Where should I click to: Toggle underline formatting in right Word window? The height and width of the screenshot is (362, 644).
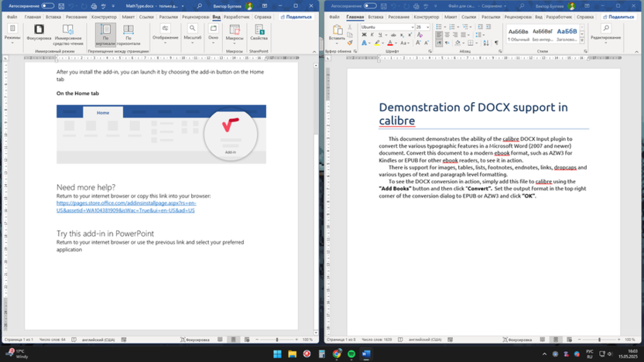[380, 35]
